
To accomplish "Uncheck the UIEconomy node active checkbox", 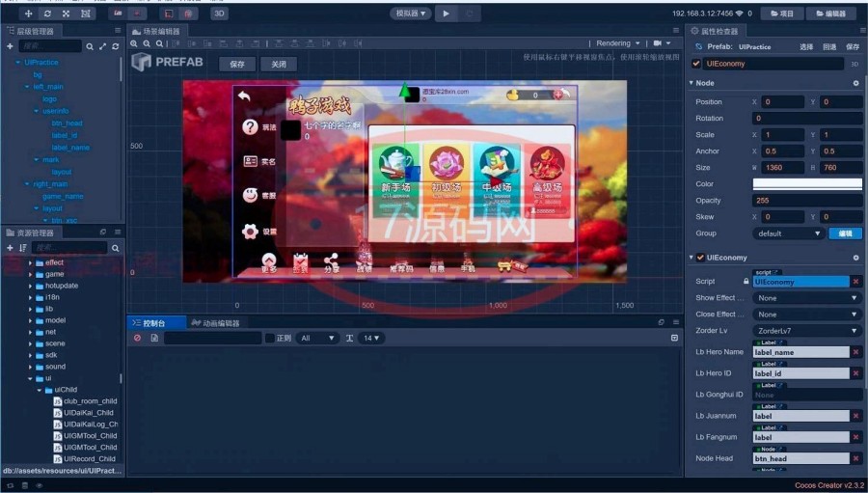I will [696, 64].
